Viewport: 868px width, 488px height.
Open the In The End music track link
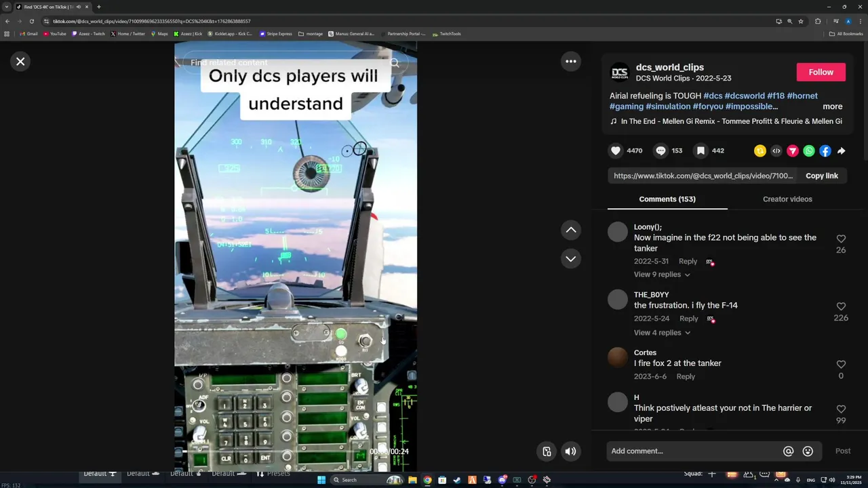[726, 122]
